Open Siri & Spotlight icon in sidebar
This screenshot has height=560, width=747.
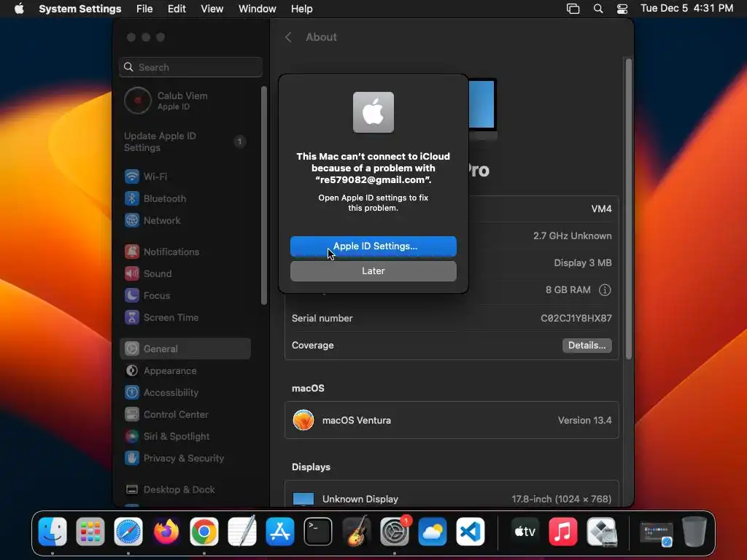[x=132, y=436]
